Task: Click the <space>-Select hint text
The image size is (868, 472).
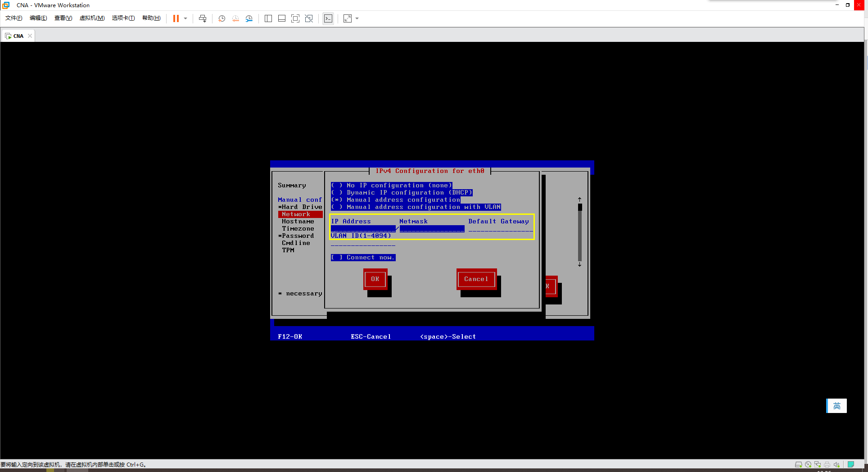Action: point(448,337)
